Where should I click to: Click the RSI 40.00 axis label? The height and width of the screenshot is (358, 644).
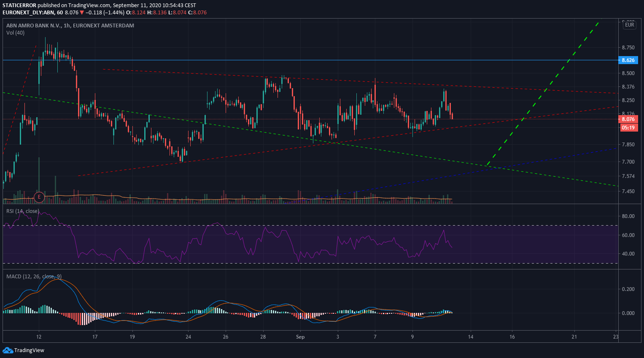(x=628, y=254)
